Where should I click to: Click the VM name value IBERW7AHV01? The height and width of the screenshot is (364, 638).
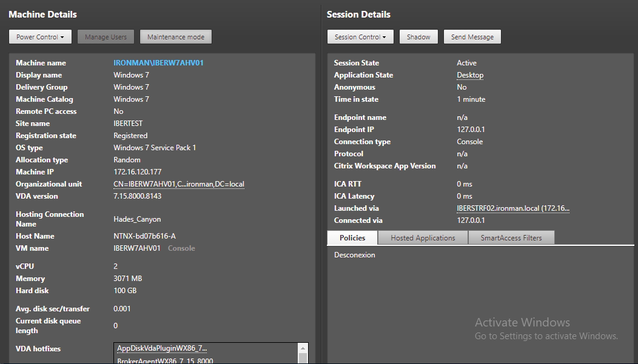tap(137, 248)
